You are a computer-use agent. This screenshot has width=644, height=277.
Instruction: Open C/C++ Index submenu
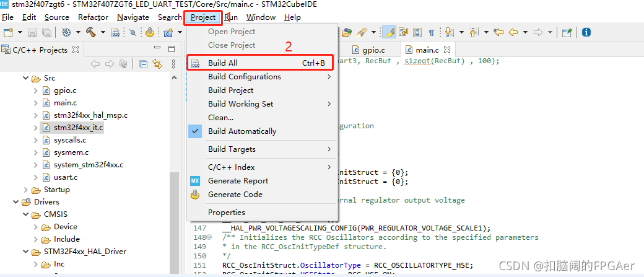(262, 167)
